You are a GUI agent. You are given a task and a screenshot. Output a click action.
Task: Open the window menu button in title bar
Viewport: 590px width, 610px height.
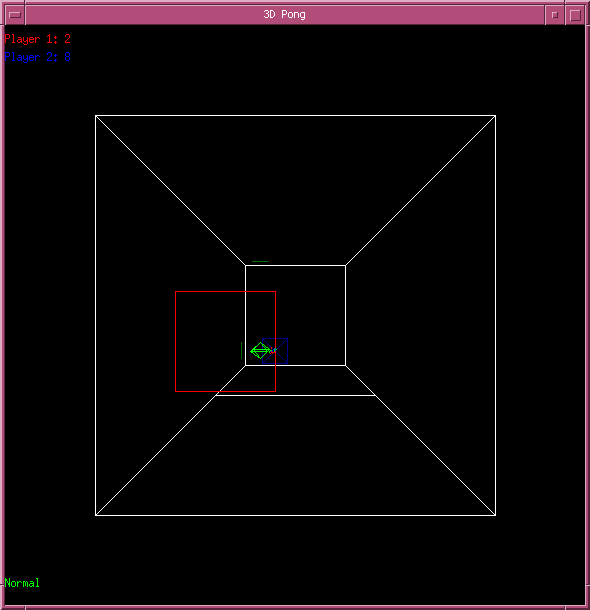coord(15,15)
